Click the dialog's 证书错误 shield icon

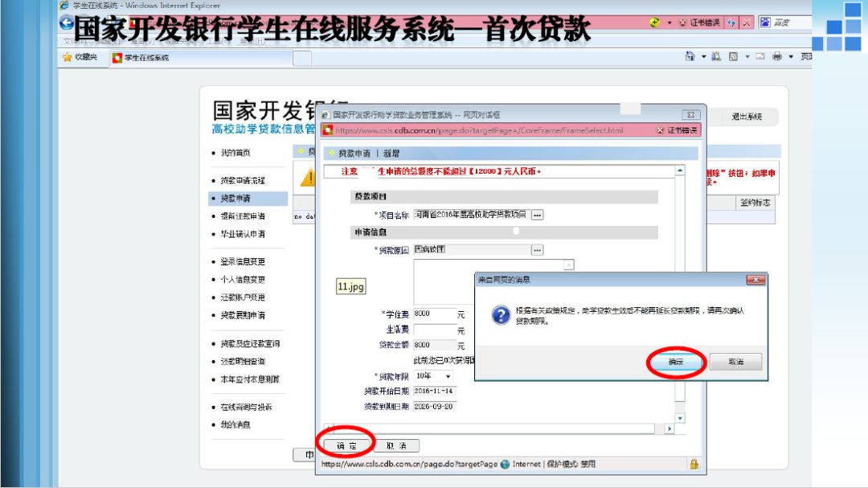tap(660, 130)
